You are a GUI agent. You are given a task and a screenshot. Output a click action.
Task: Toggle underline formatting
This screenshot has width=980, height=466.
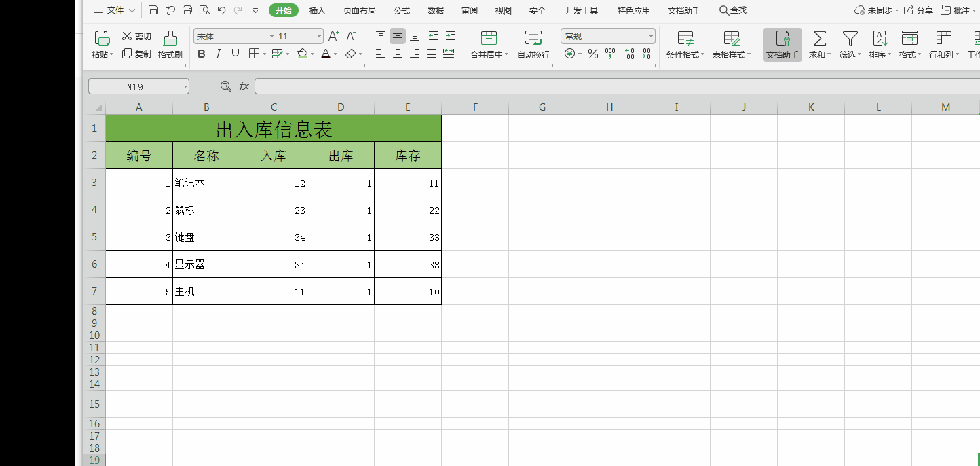(x=235, y=54)
